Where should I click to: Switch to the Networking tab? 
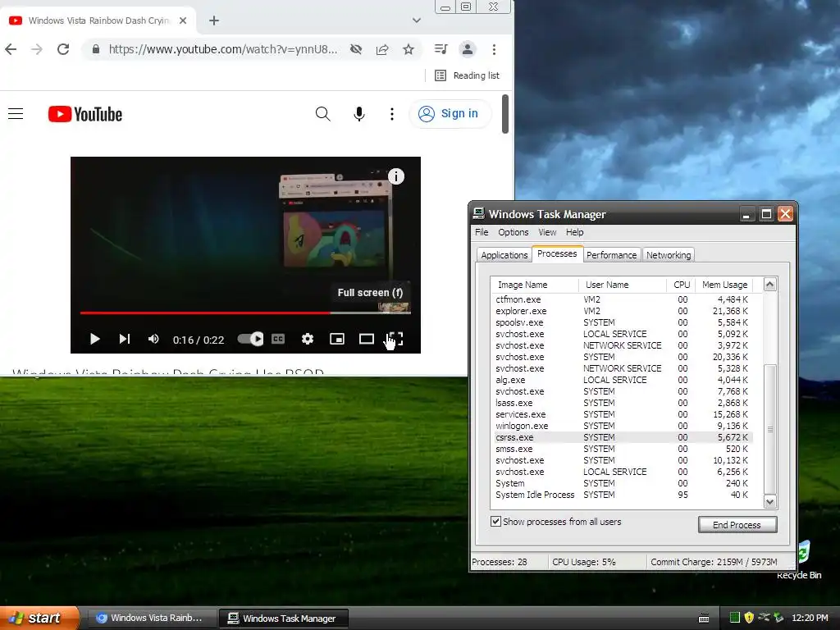(x=669, y=255)
